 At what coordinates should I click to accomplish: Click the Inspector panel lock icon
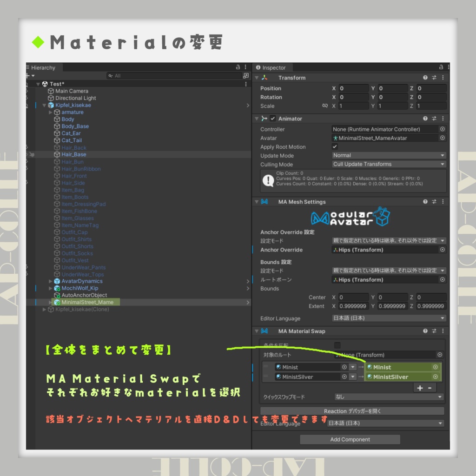tap(441, 67)
